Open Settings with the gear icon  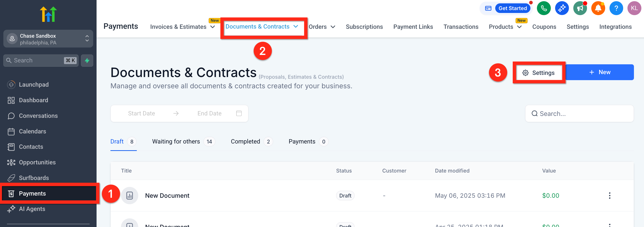[x=539, y=72]
